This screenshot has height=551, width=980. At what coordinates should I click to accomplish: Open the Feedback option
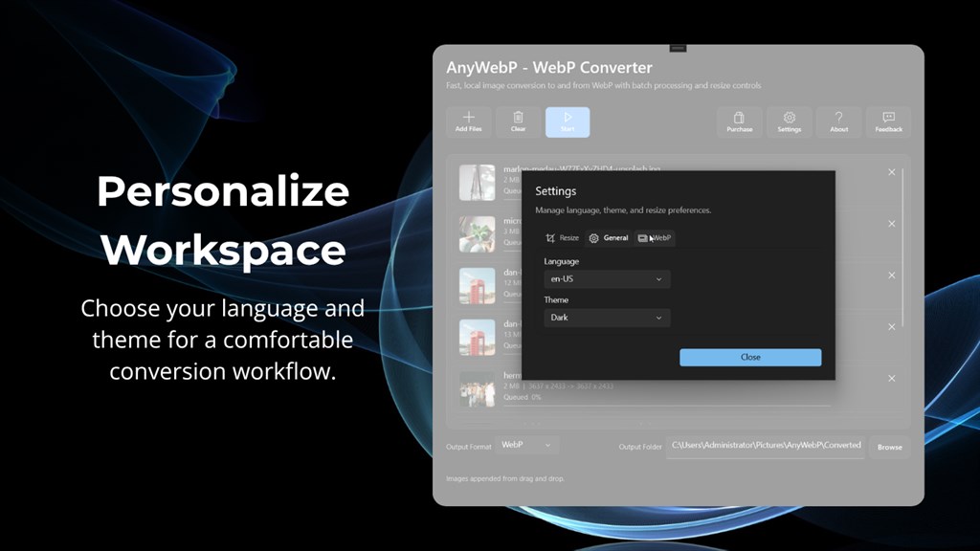[x=888, y=121]
